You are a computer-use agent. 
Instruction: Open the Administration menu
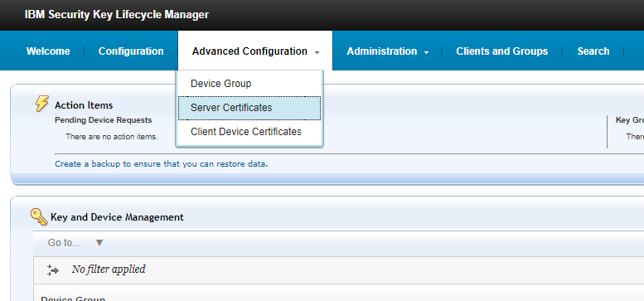[x=382, y=51]
